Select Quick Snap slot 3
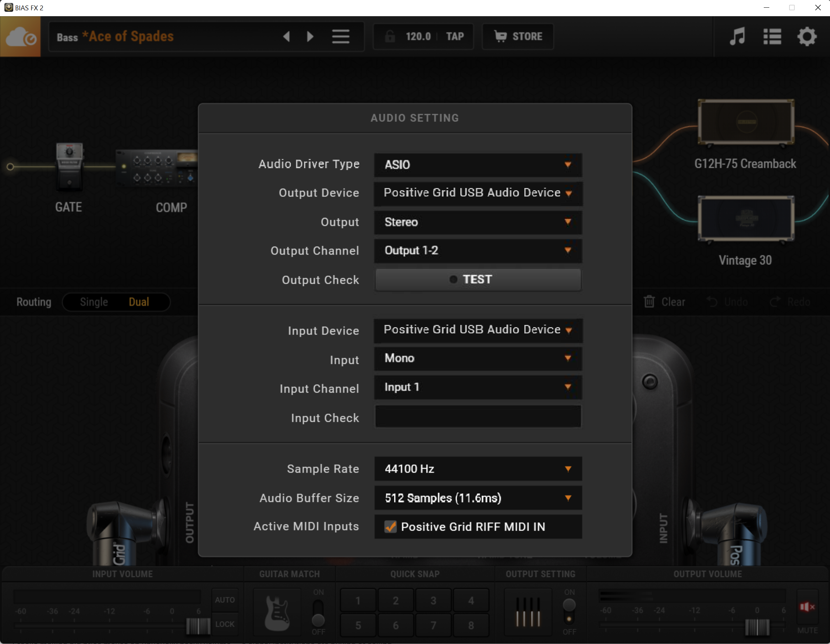 coord(433,601)
